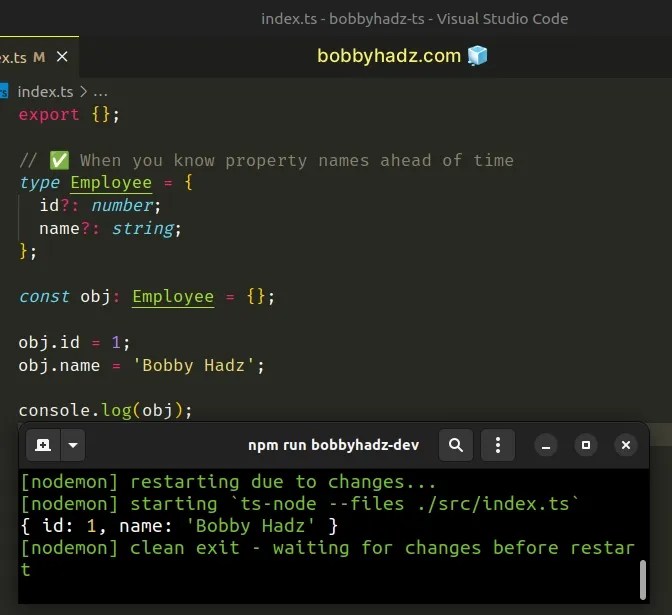Click 'console' in the log statement
The image size is (672, 615).
[x=54, y=410]
